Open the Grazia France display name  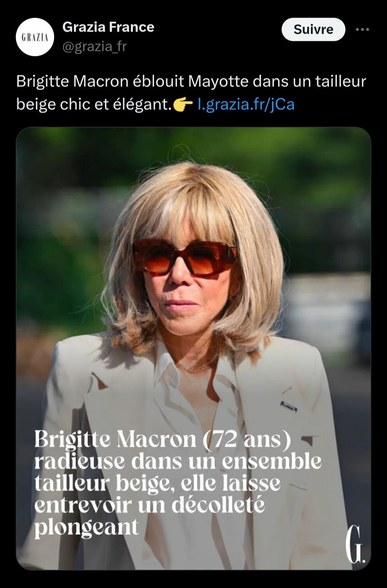pos(108,27)
